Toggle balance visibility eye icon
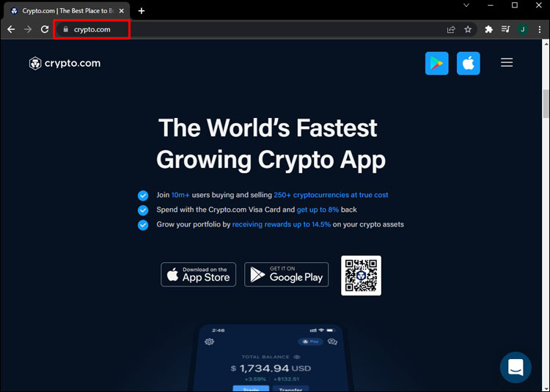Screen dimensions: 550x392 (x=297, y=357)
